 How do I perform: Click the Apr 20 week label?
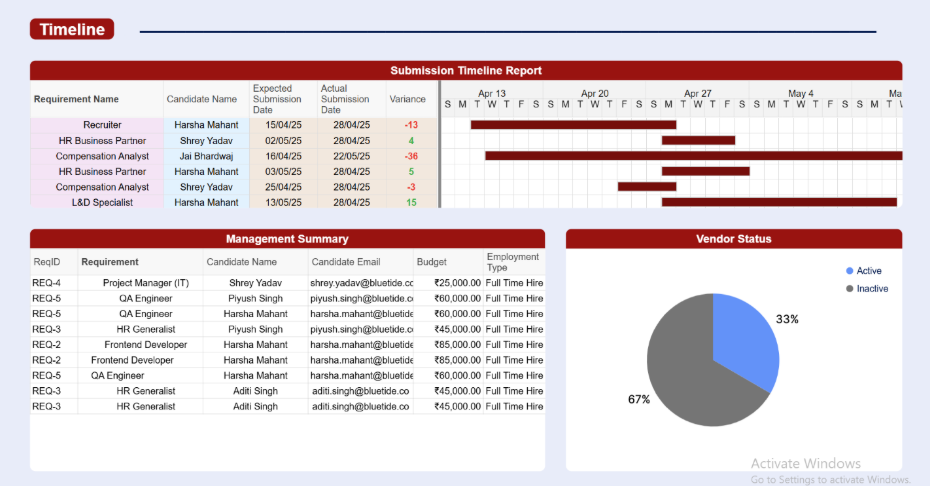595,94
